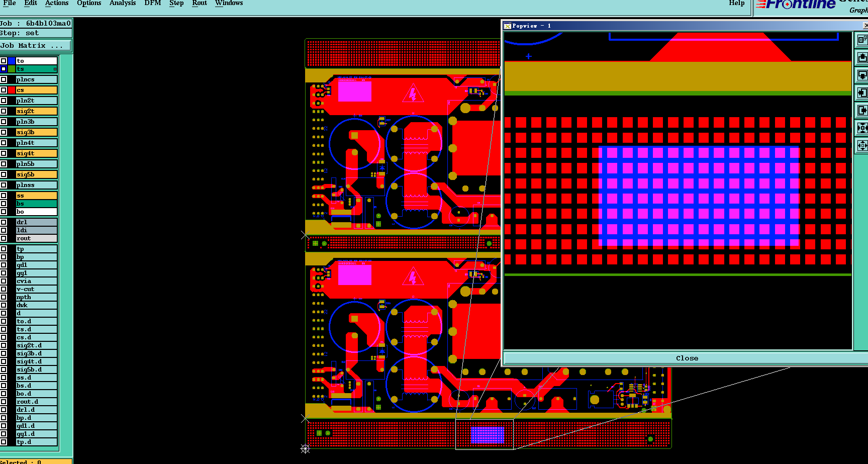Select the 'to.d' layer name
Screen dimensions: 868x464
point(36,321)
